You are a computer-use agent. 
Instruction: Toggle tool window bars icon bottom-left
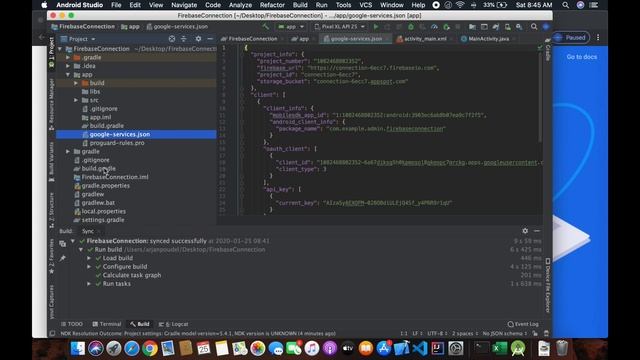click(x=52, y=333)
